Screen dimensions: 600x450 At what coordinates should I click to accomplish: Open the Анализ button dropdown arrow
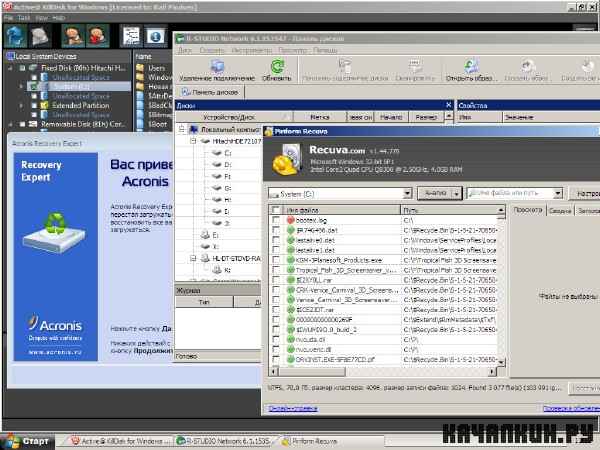(x=457, y=194)
